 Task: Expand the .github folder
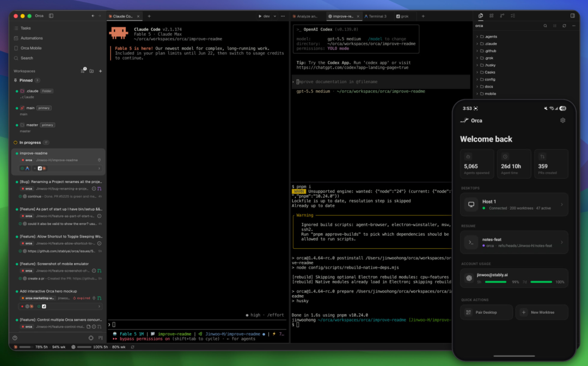[x=490, y=51]
